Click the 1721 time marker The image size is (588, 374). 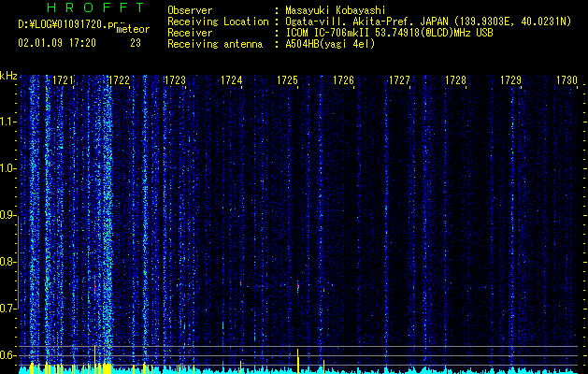pos(63,80)
